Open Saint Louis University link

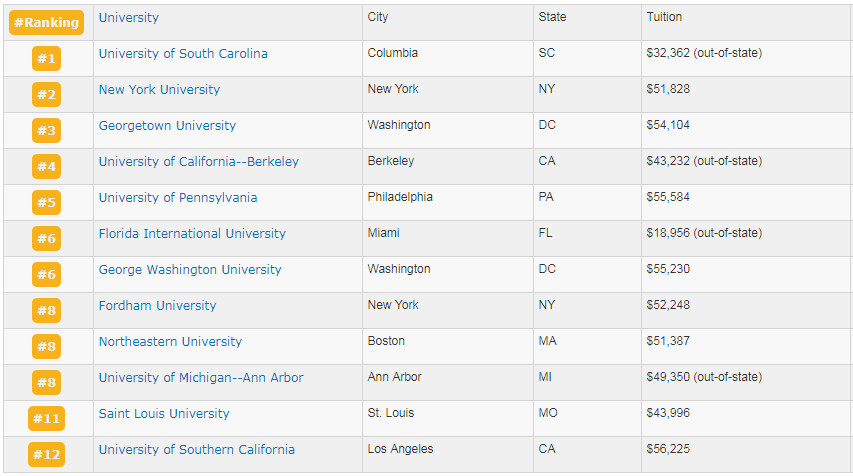164,414
